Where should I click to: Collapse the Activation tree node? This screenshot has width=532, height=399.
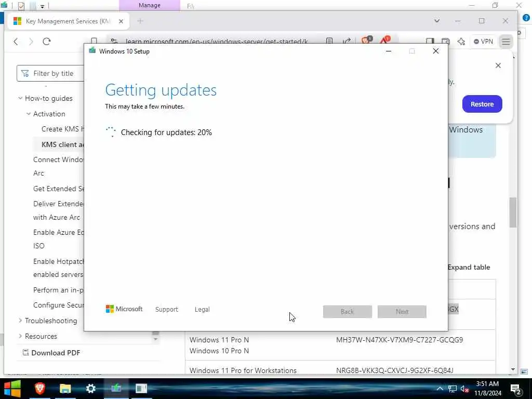pyautogui.click(x=29, y=114)
